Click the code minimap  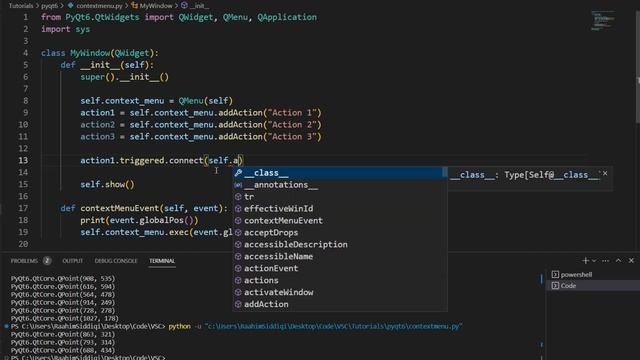(x=603, y=21)
